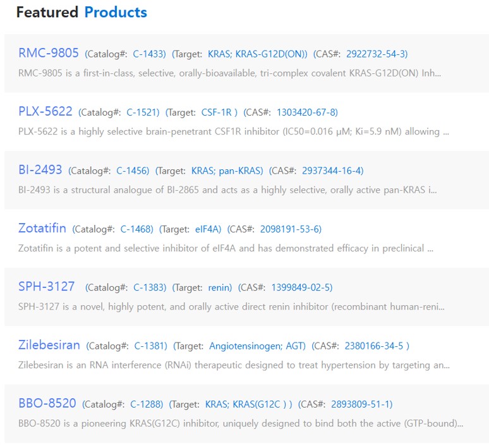489x448 pixels.
Task: Click the BBO-8520 product title
Action: (47, 403)
